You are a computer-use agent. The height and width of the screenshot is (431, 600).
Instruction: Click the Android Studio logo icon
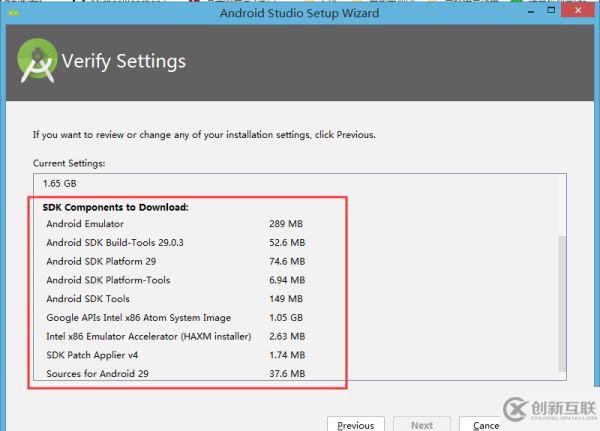37,60
